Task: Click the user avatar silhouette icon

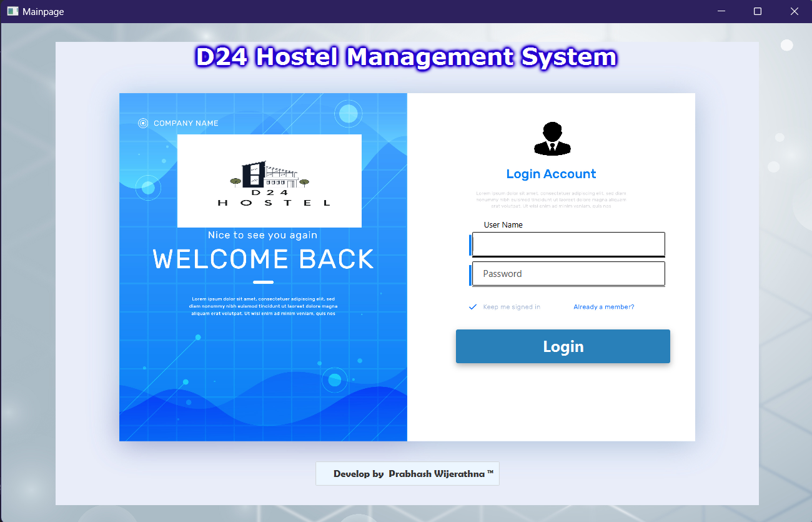Action: (x=552, y=139)
